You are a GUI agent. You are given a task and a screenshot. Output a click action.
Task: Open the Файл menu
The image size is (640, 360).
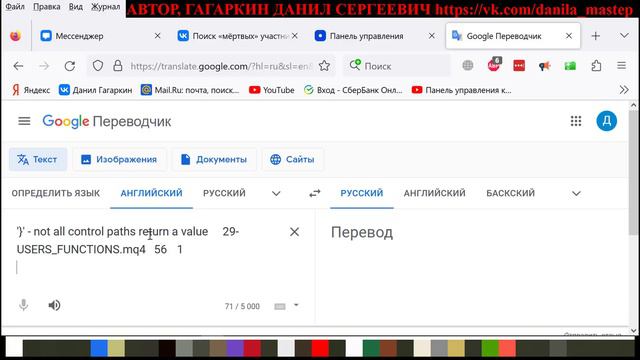pos(15,7)
